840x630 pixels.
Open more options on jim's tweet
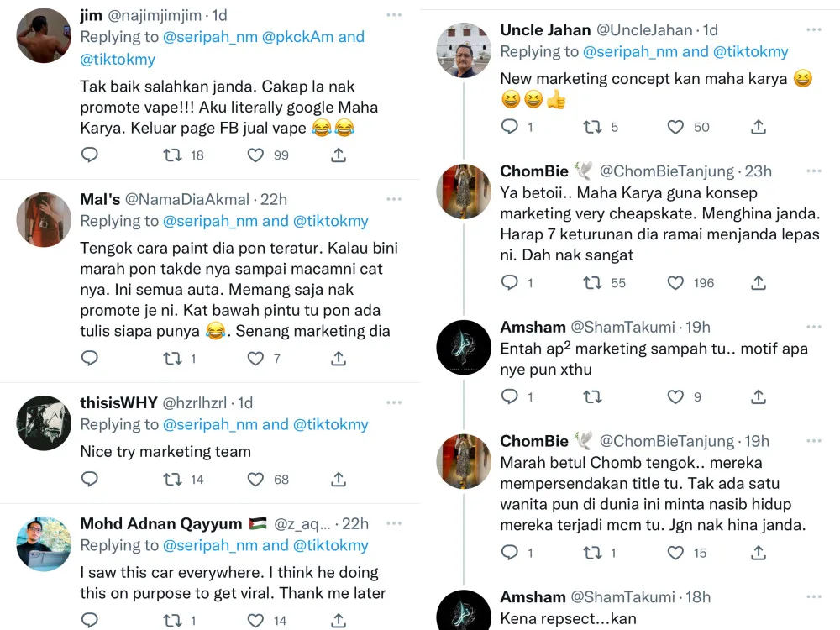click(394, 15)
